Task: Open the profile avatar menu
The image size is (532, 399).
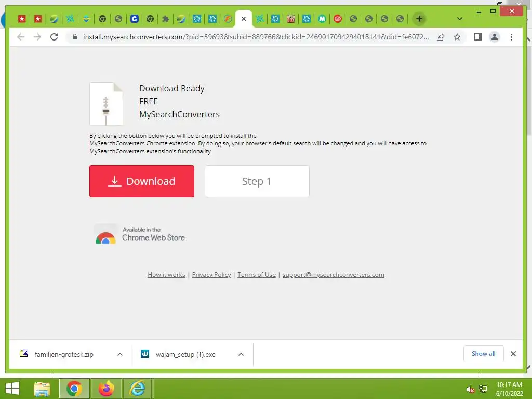Action: pos(495,37)
